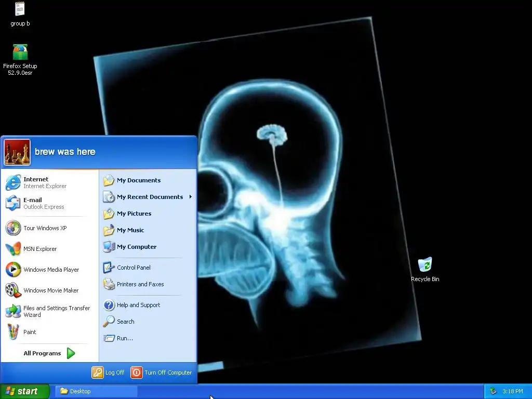Open the Run... text entry
Image resolution: width=532 pixels, height=399 pixels.
point(125,338)
